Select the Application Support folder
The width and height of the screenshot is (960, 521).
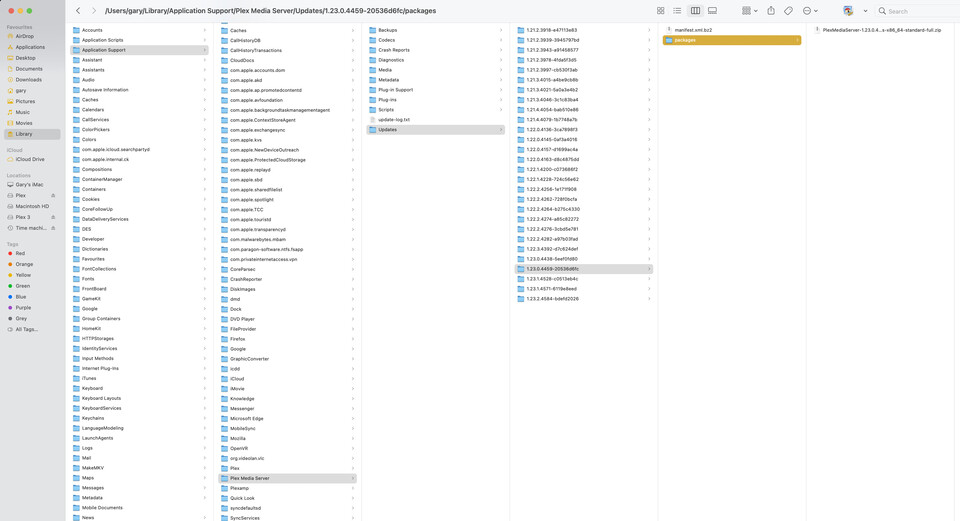pyautogui.click(x=140, y=50)
